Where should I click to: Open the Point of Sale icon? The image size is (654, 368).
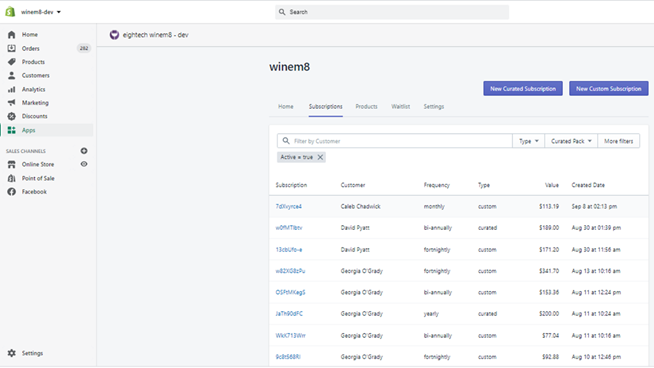(x=12, y=178)
